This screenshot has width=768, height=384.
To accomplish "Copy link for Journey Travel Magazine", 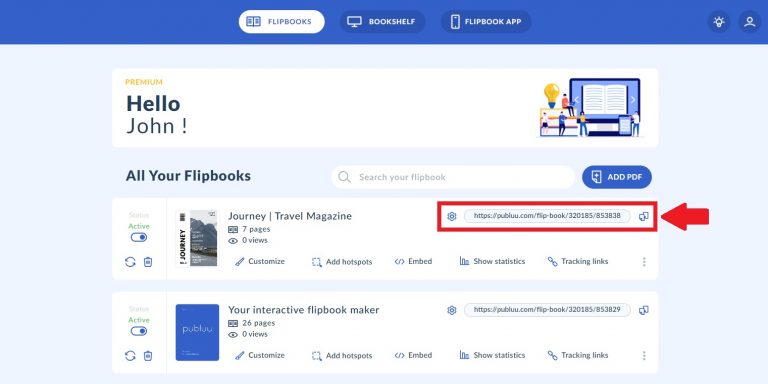I will (x=644, y=216).
